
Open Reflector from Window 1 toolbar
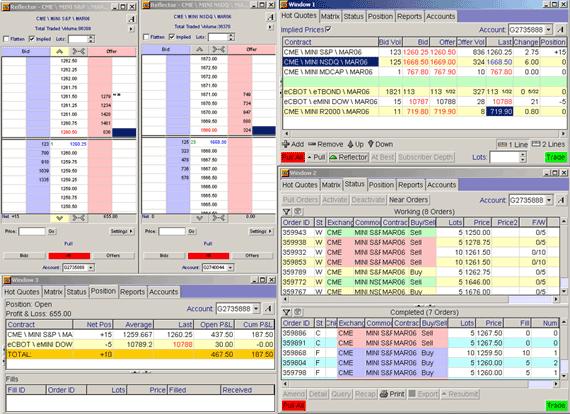point(349,157)
